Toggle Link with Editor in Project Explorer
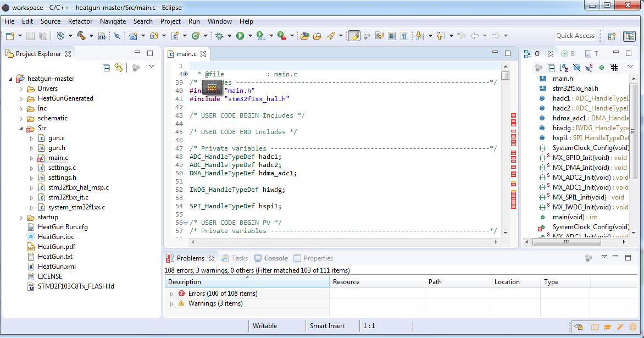 [119, 68]
